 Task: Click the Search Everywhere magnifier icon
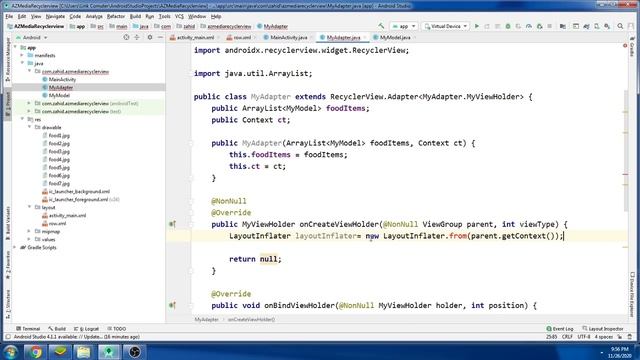(x=620, y=26)
